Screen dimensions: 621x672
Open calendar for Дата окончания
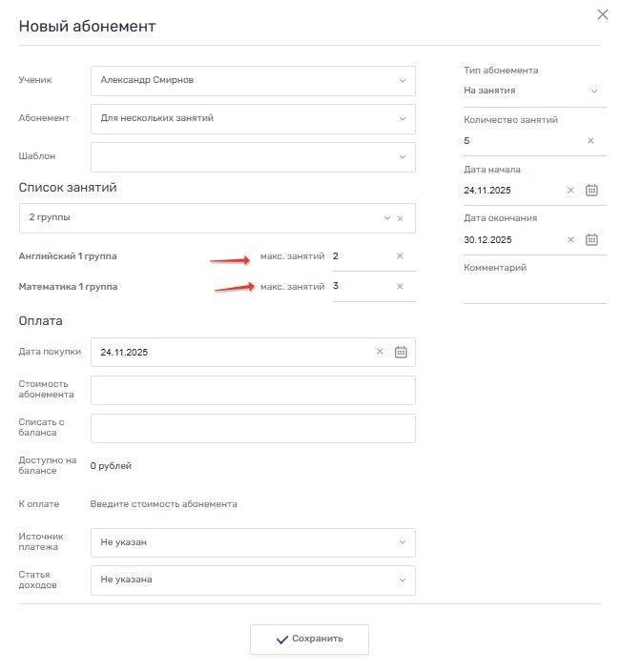click(591, 239)
